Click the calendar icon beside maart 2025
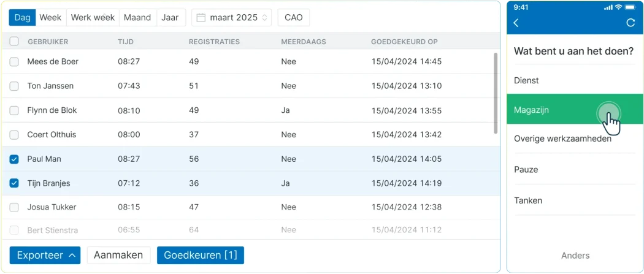 pos(201,18)
